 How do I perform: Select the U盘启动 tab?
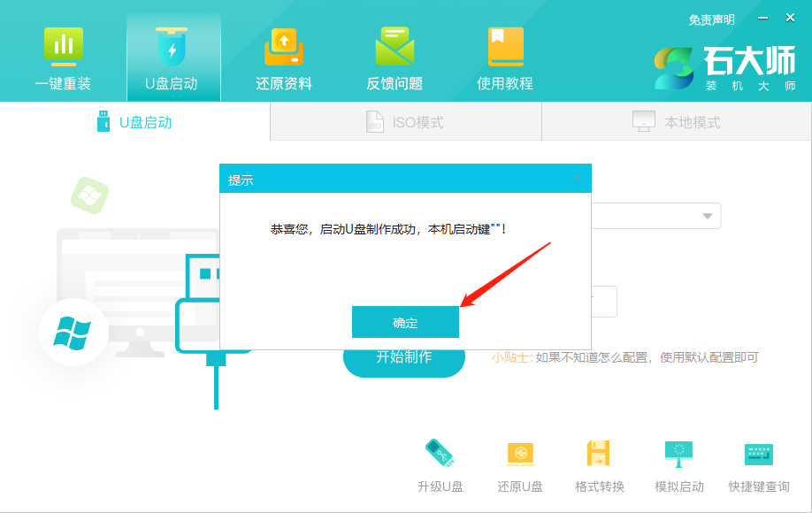pos(137,121)
